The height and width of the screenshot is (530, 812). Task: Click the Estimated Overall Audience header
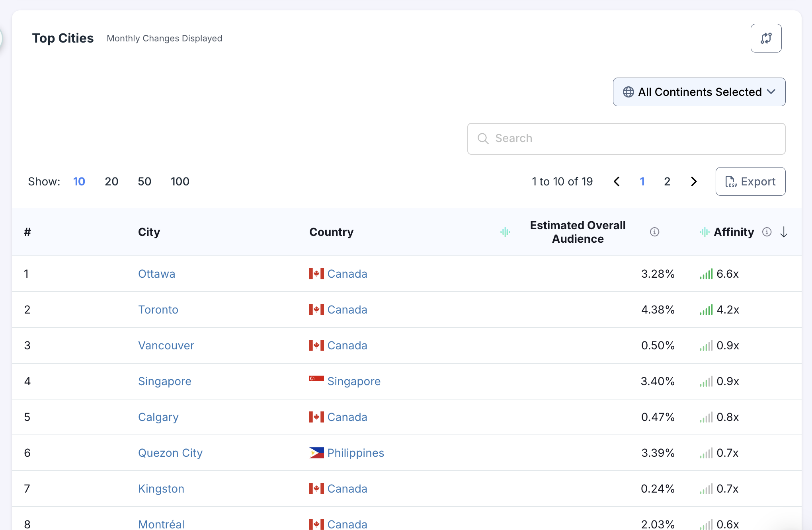578,232
